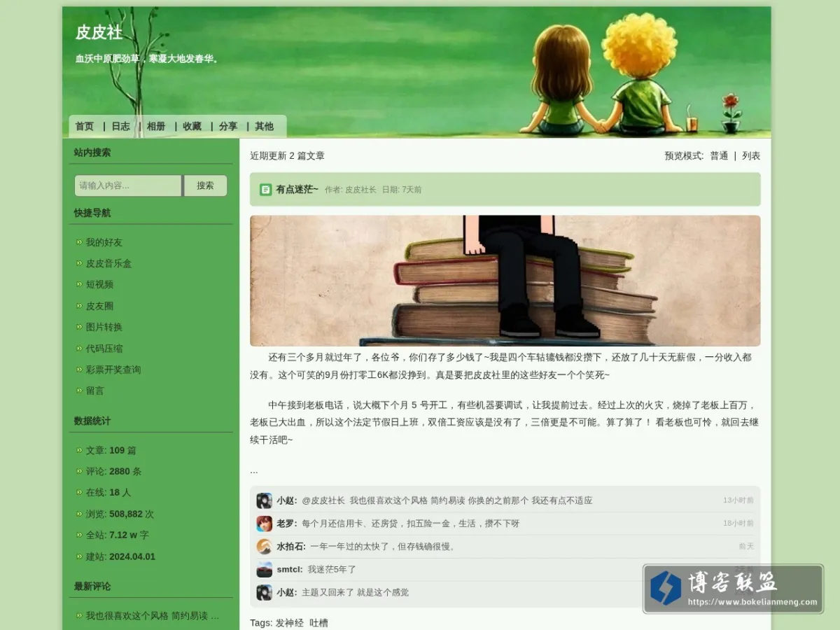Click the 皮皮社 site title
The image size is (840, 630).
tap(99, 32)
